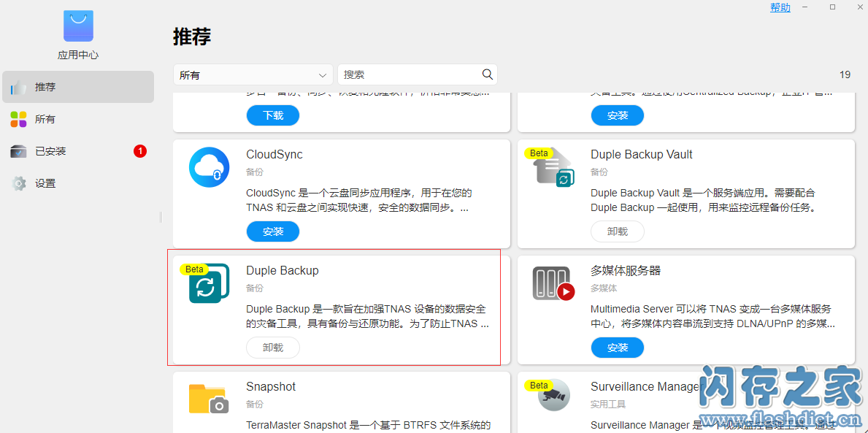
Task: Click the Duple Backup app title
Action: [283, 270]
